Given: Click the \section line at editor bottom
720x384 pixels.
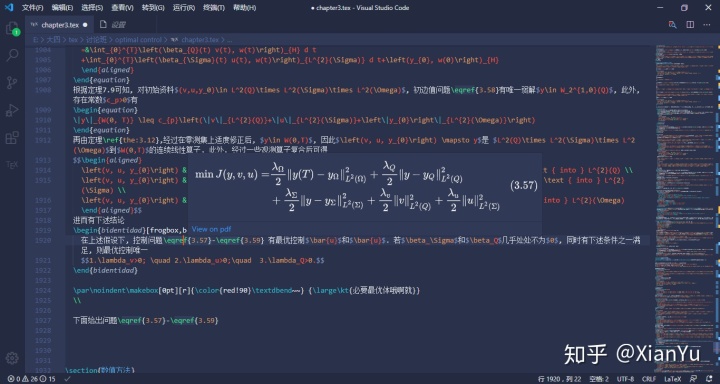Looking at the screenshot, I should click(x=99, y=369).
